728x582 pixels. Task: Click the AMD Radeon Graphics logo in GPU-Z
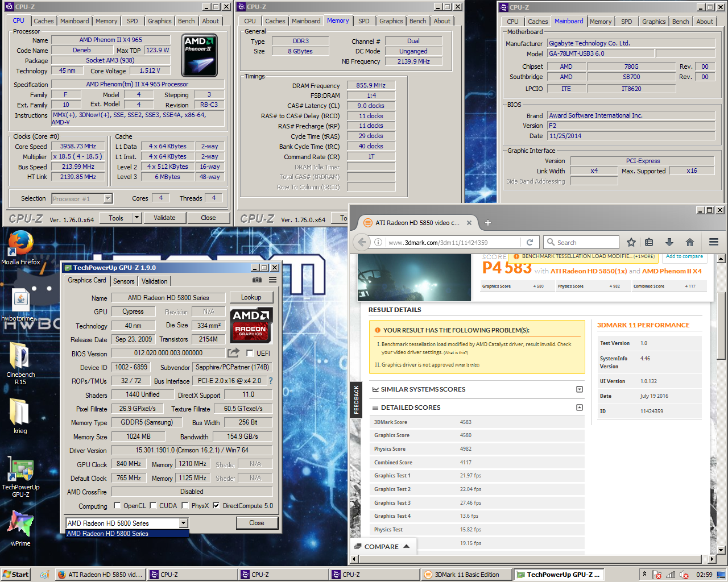pyautogui.click(x=251, y=325)
